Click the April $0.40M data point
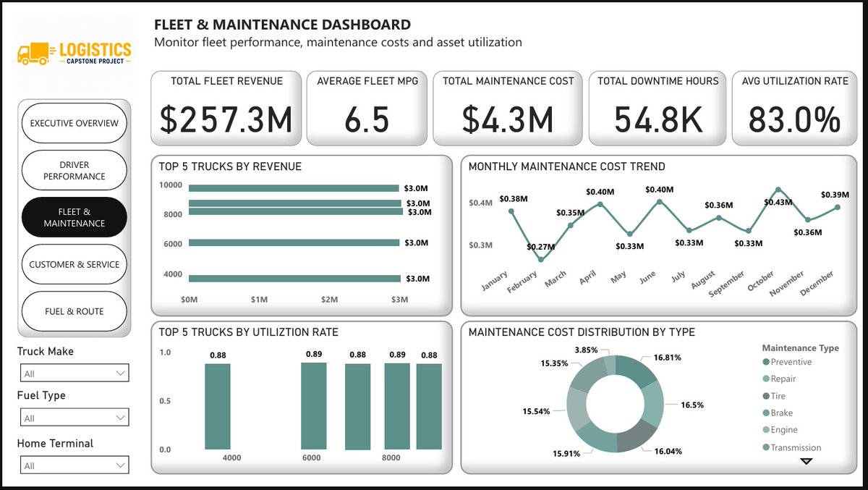 [600, 204]
